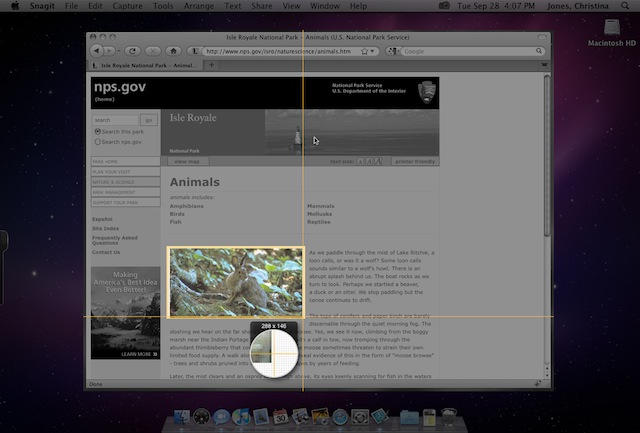640x433 pixels.
Task: Select largest text size A
Action: point(379,161)
